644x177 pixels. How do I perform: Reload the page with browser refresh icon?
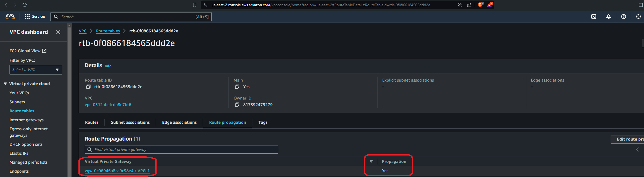pos(25,5)
